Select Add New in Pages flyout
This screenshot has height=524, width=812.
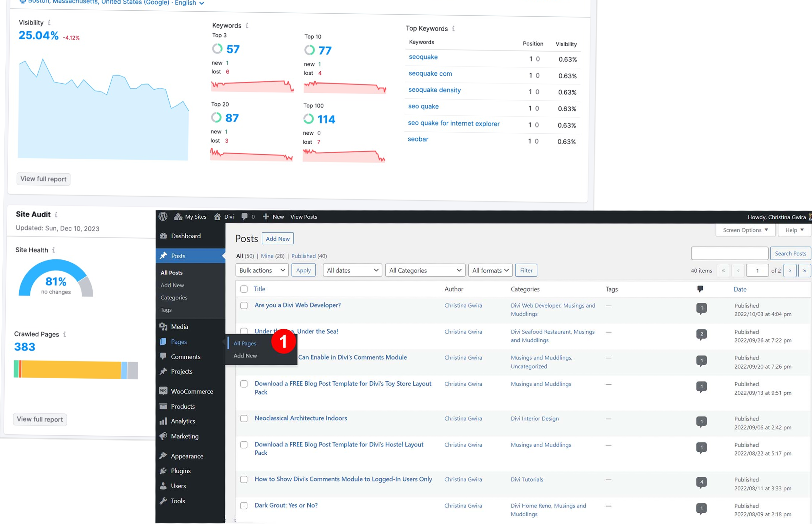click(245, 356)
